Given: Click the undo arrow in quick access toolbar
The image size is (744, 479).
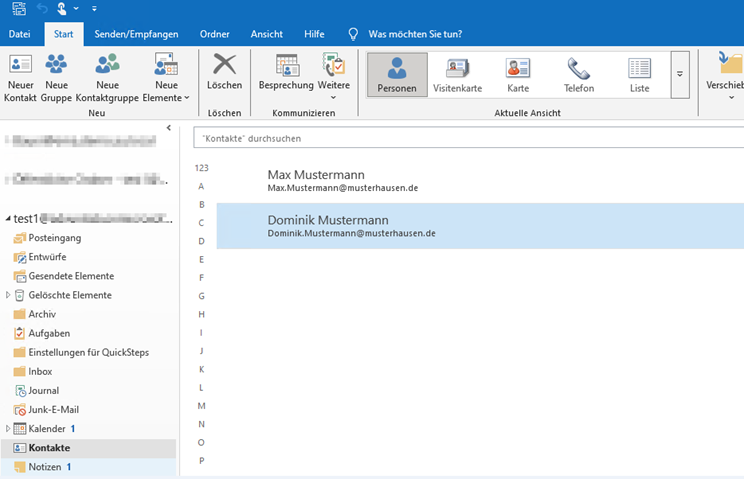Looking at the screenshot, I should pyautogui.click(x=42, y=9).
